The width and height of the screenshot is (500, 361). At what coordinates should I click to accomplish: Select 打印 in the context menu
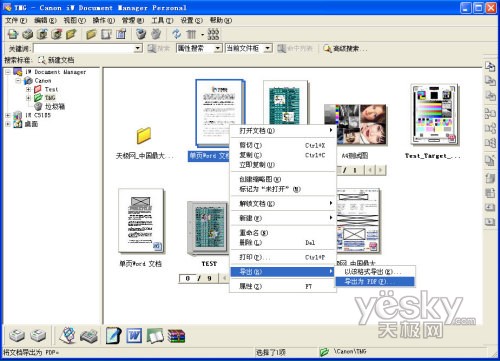(283, 257)
